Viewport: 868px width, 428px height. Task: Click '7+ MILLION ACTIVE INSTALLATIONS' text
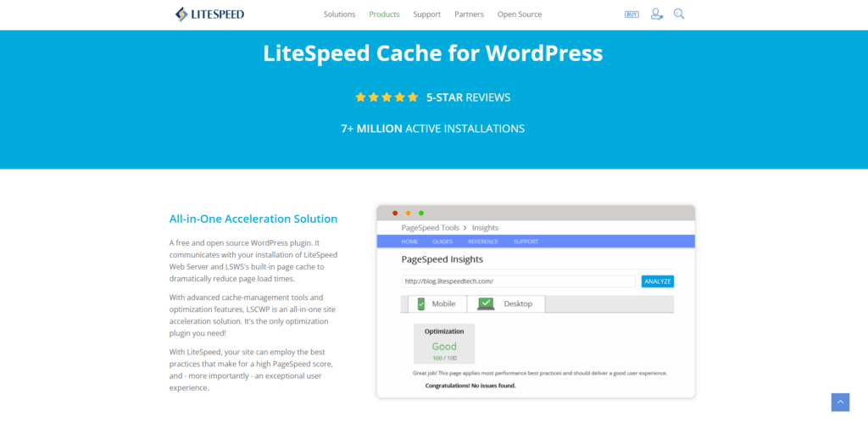pyautogui.click(x=433, y=129)
